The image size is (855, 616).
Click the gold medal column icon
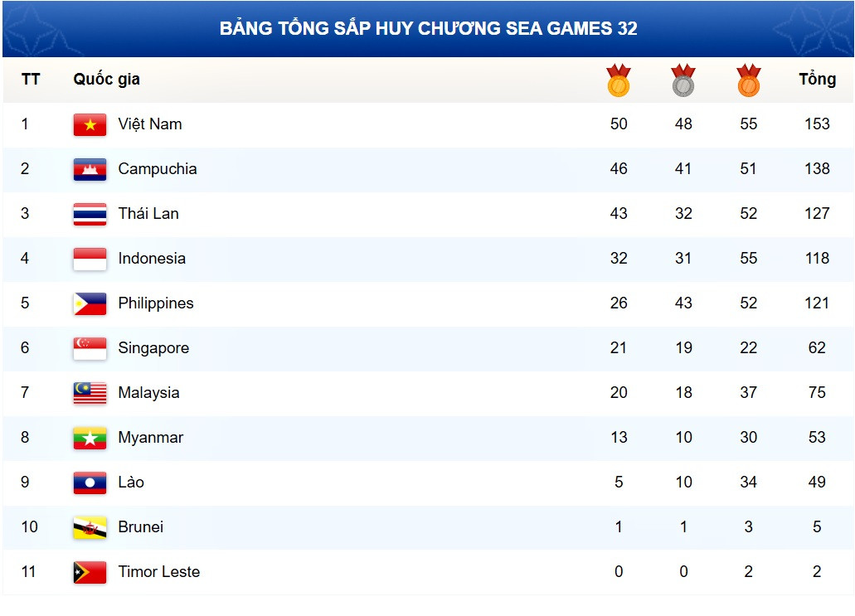[x=619, y=80]
